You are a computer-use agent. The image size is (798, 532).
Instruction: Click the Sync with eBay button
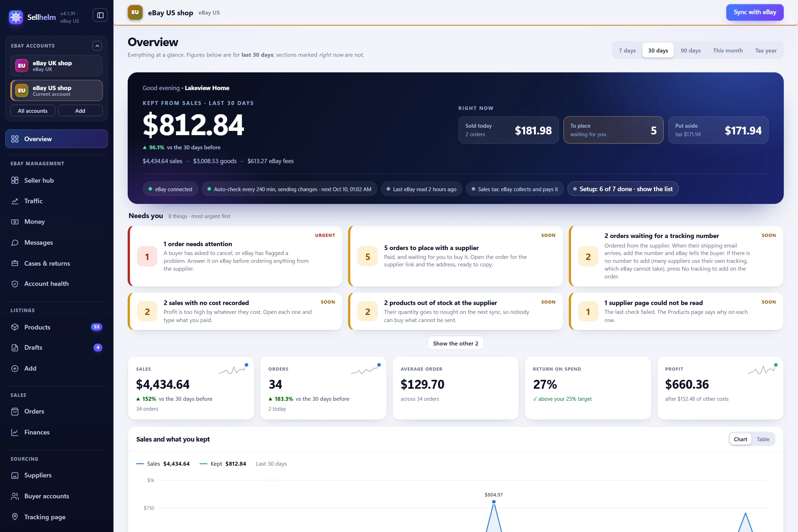click(755, 12)
